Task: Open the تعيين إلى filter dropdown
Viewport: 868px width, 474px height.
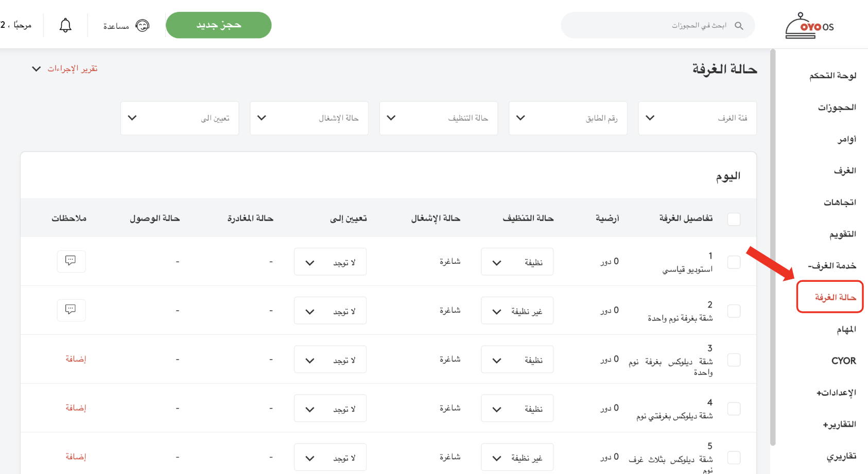Action: (x=180, y=118)
